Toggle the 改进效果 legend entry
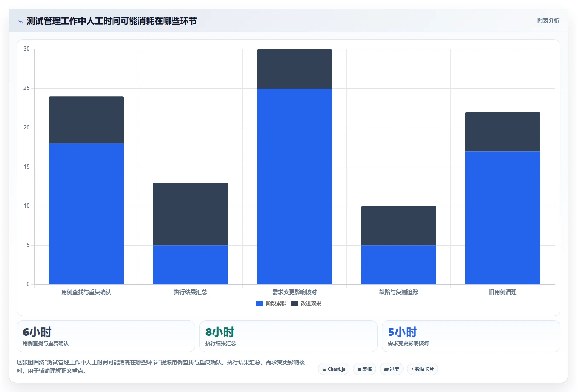577x392 pixels. coord(306,303)
